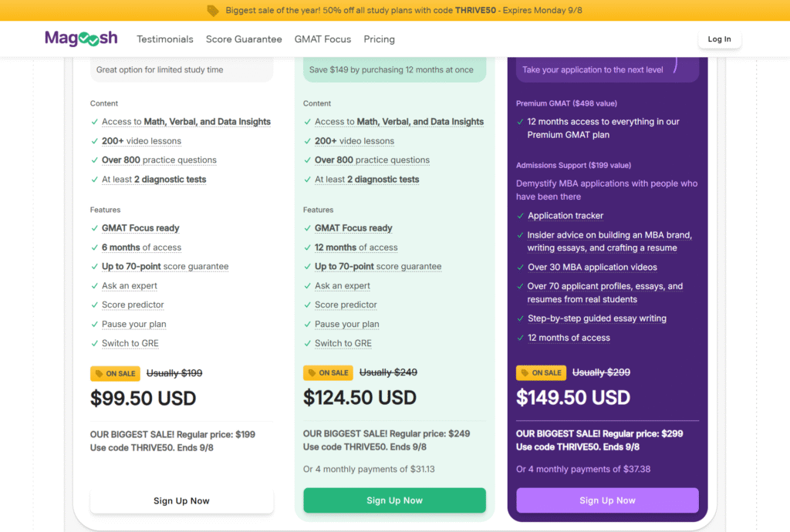Click the green Sign Up Now button

click(x=394, y=500)
